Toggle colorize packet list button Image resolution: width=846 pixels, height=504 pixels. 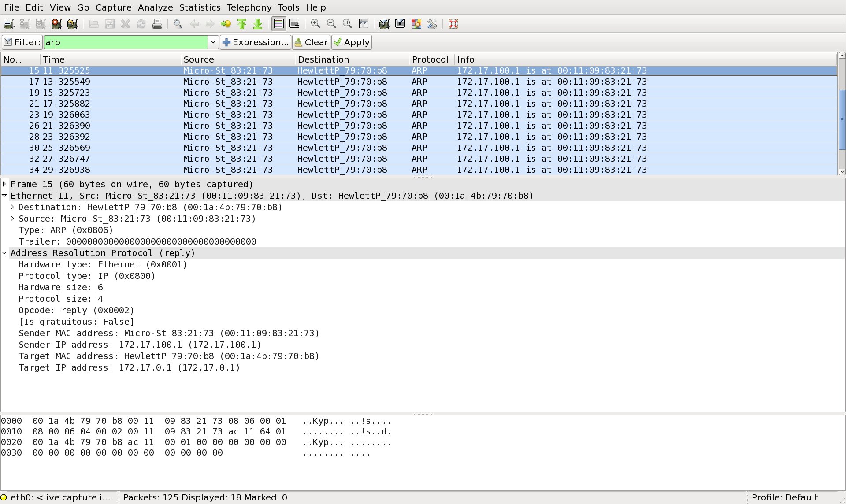click(278, 24)
